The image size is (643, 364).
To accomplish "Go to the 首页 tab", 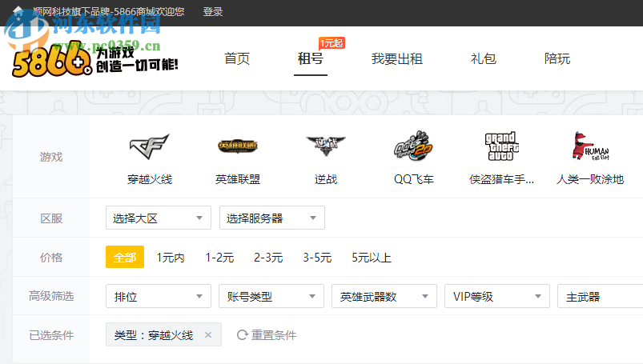I will [x=237, y=58].
